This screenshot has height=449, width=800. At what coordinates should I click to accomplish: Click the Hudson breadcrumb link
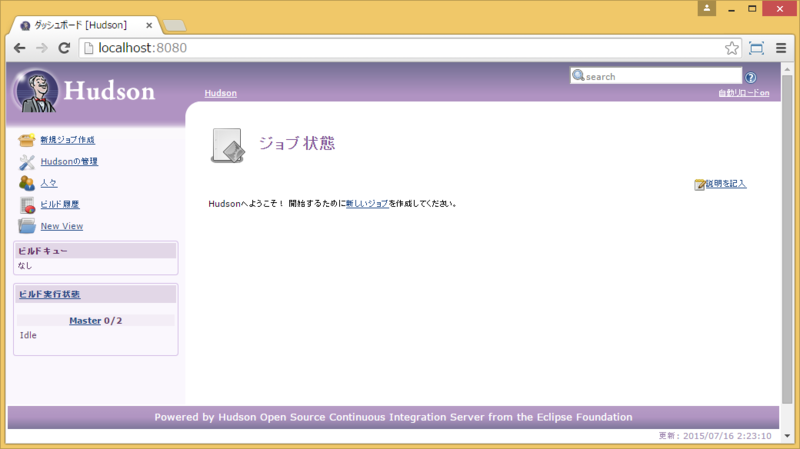tap(220, 93)
